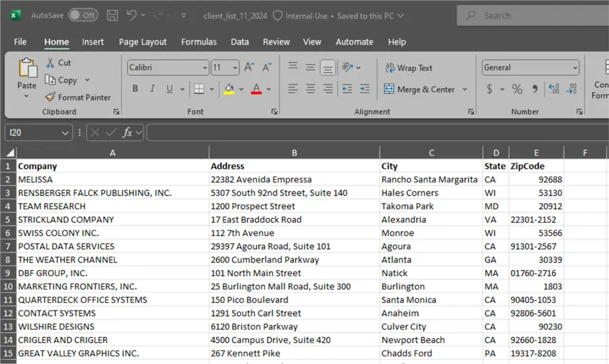Click the Decrease Indent icon
The height and width of the screenshot is (364, 609).
tap(347, 89)
